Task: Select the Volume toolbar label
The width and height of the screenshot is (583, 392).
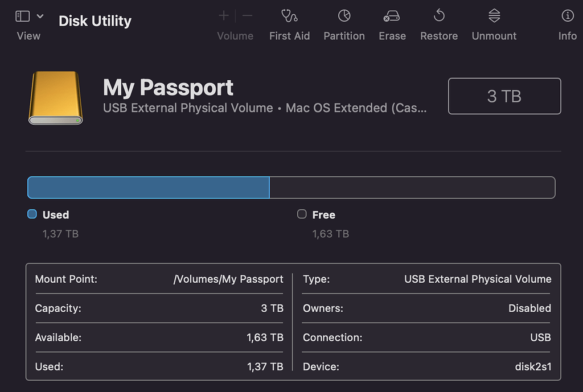Action: click(x=235, y=35)
